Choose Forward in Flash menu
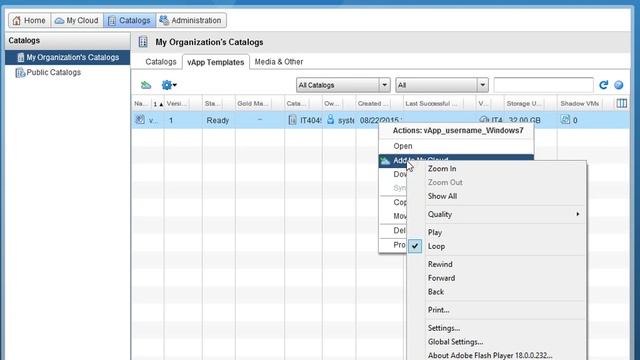The width and height of the screenshot is (640, 360). pos(441,278)
